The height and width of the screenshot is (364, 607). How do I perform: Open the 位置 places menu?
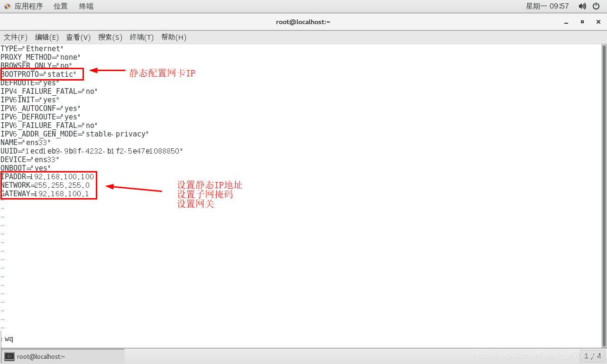[x=60, y=6]
